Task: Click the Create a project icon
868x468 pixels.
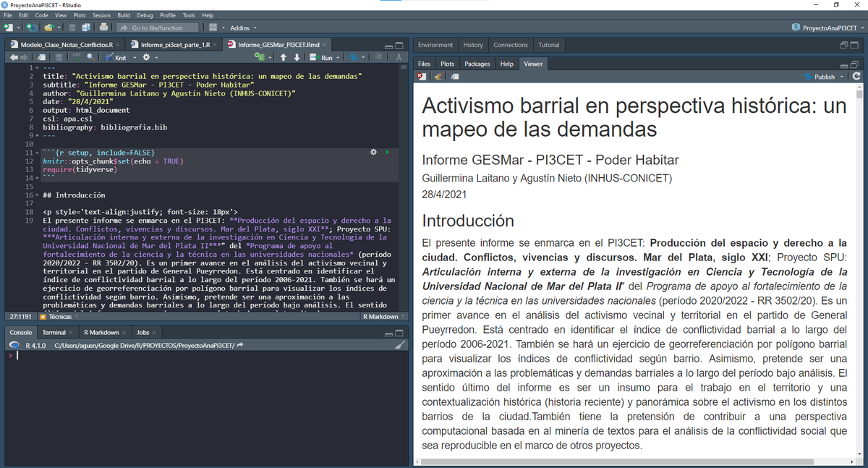Action: pyautogui.click(x=31, y=27)
